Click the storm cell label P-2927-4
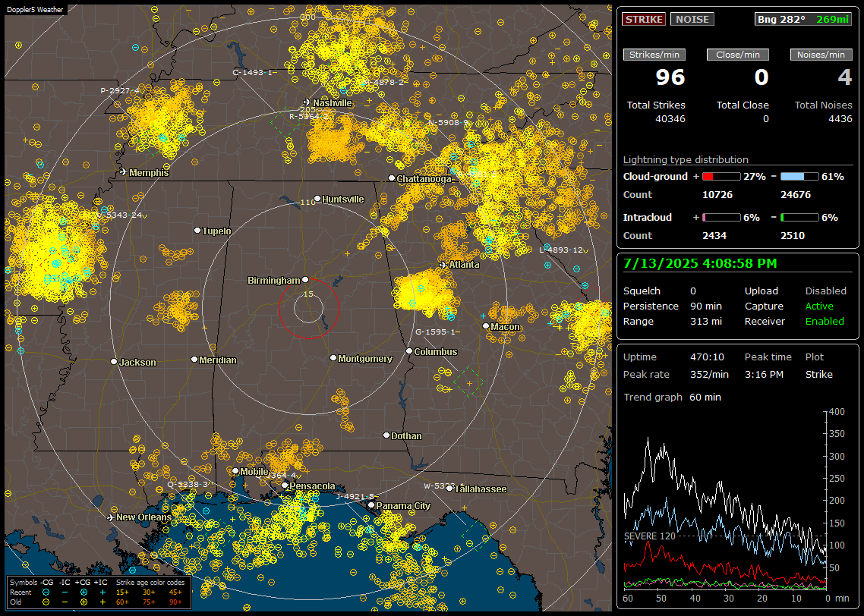This screenshot has height=616, width=864. [x=119, y=90]
